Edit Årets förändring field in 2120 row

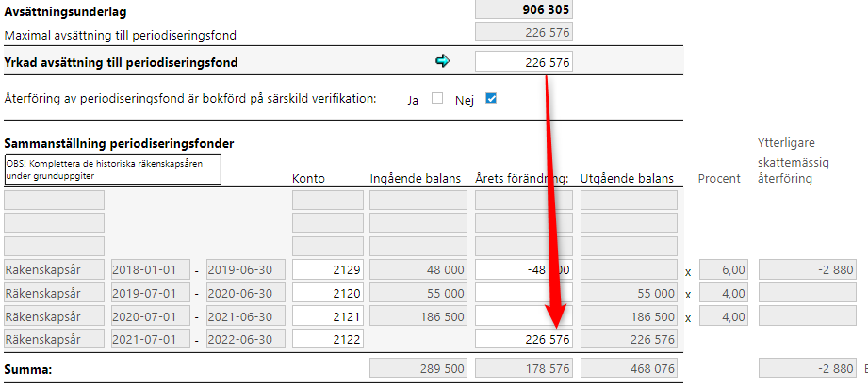[x=523, y=293]
